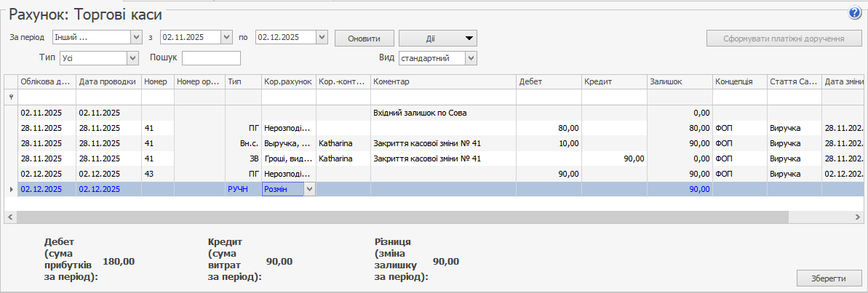This screenshot has height=293, width=868.
Task: Expand the Тип filter dropdown
Action: click(132, 58)
